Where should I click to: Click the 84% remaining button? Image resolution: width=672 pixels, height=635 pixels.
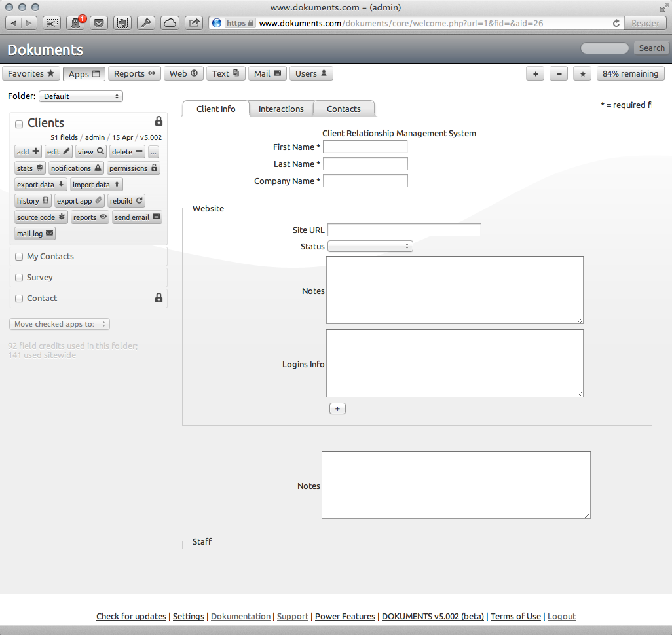[x=631, y=74]
